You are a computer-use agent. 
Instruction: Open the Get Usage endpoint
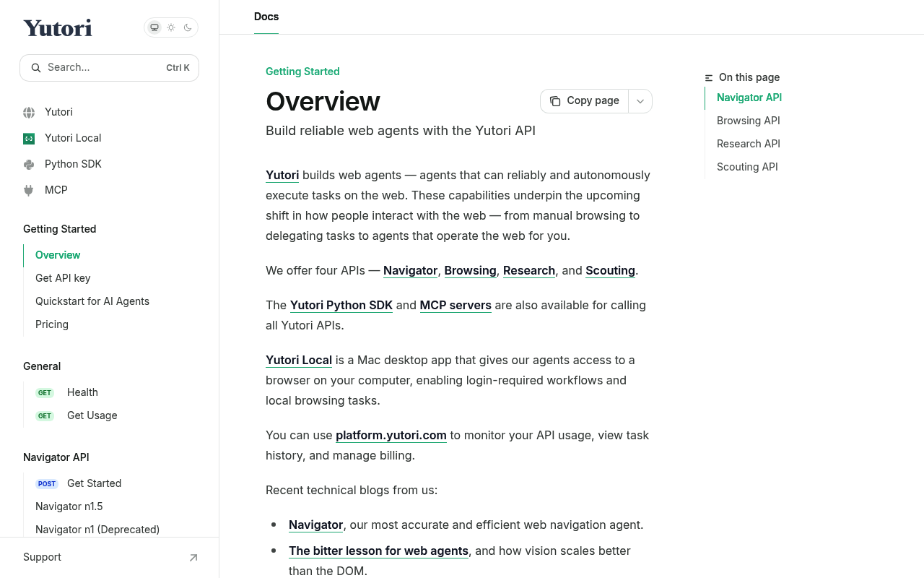click(x=92, y=415)
